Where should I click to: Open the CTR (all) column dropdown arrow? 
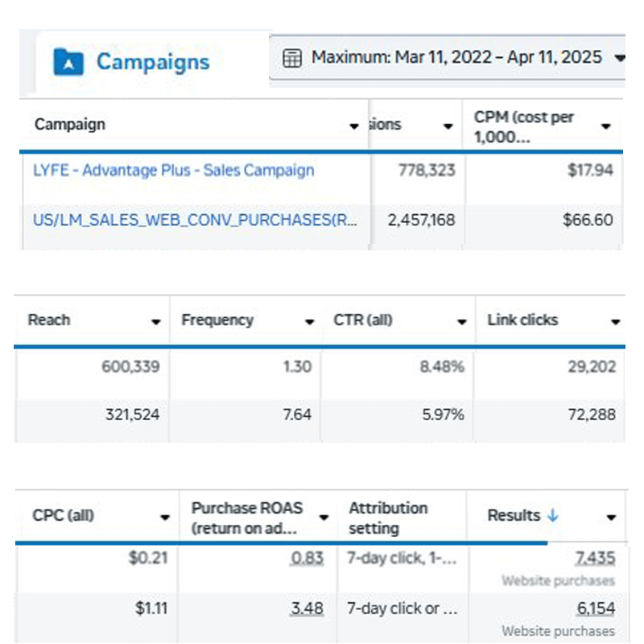point(462,322)
